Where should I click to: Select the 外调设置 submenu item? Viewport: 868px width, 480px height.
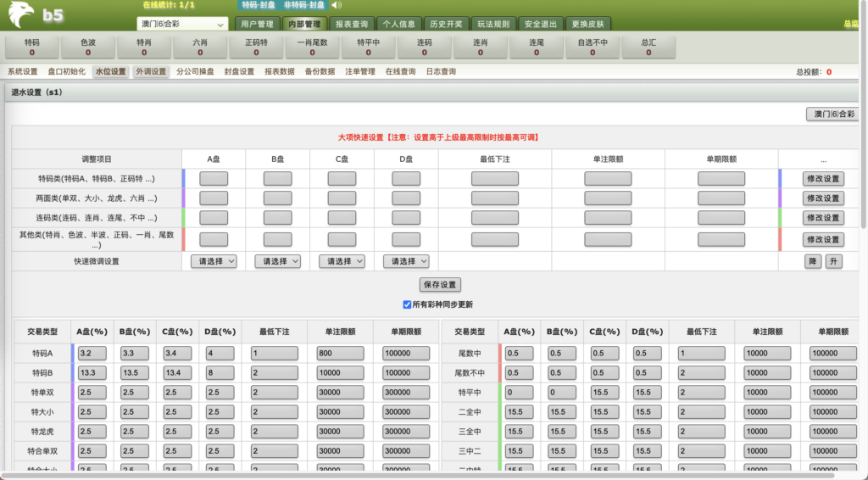151,72
